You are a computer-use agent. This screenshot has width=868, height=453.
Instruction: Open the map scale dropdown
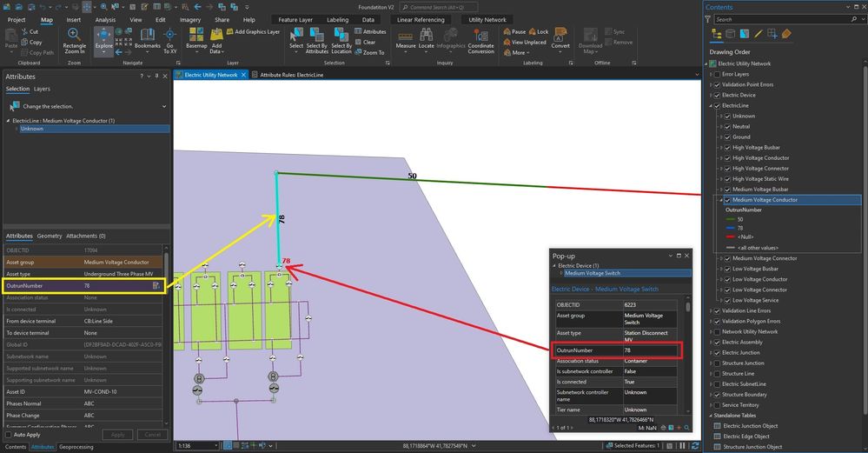pos(215,445)
